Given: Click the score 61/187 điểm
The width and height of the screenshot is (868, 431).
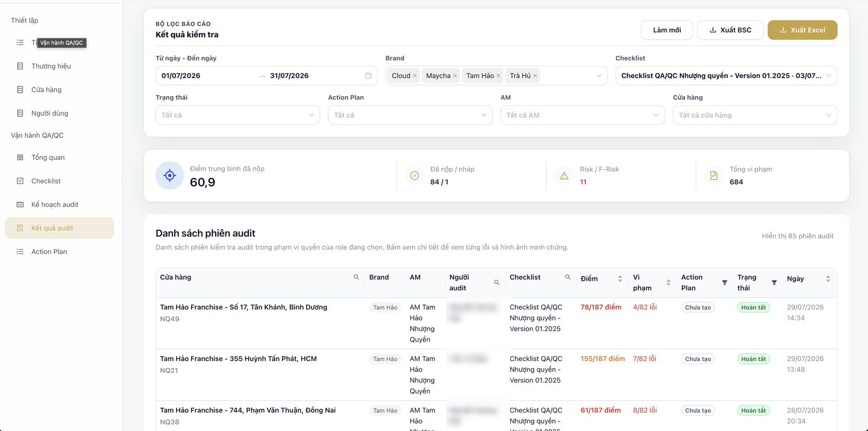Looking at the screenshot, I should click(601, 410).
